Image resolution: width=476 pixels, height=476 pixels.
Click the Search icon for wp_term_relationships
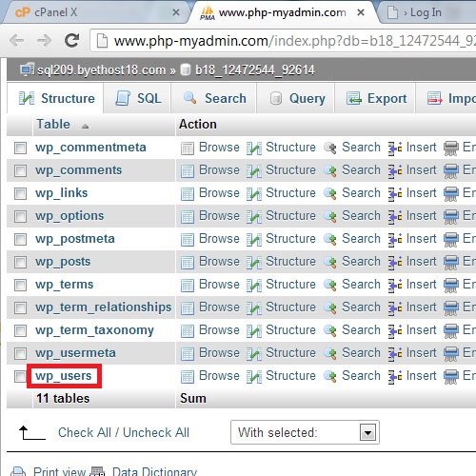click(x=330, y=307)
